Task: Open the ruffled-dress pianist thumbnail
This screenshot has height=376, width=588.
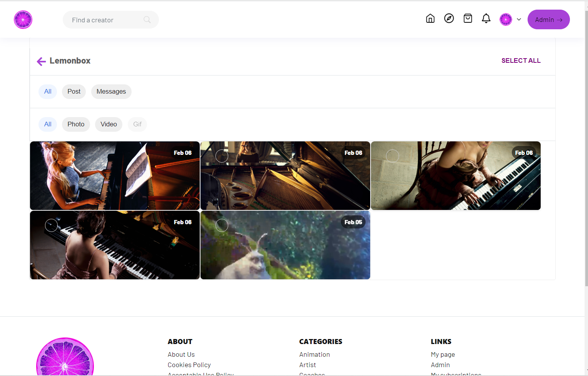Action: (x=456, y=176)
